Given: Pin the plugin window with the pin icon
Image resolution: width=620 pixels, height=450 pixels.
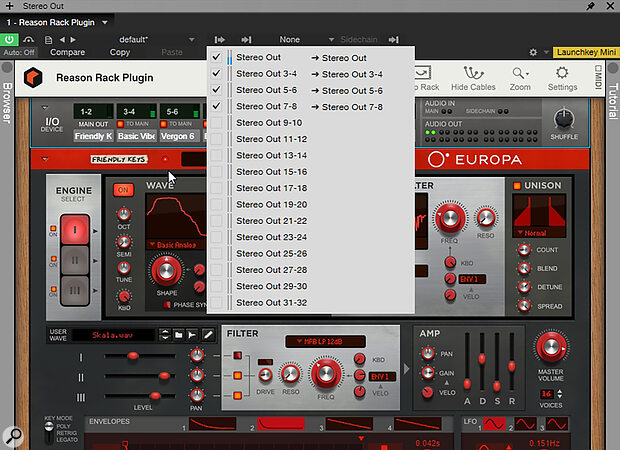Looking at the screenshot, I should tap(590, 6).
